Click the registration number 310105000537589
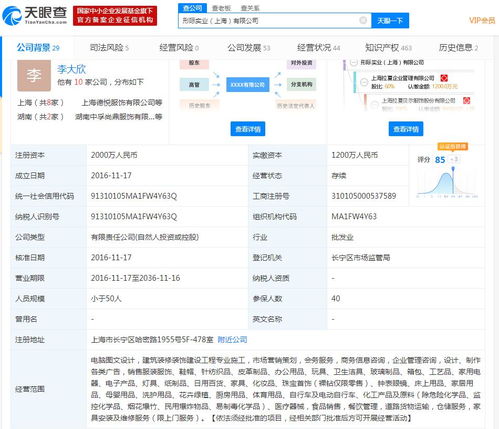 pos(364,196)
